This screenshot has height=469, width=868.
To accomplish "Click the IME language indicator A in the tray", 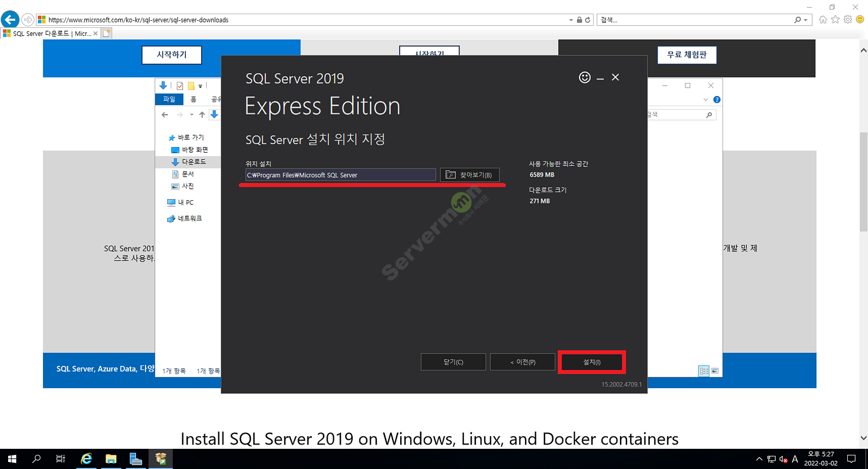I will (795, 459).
